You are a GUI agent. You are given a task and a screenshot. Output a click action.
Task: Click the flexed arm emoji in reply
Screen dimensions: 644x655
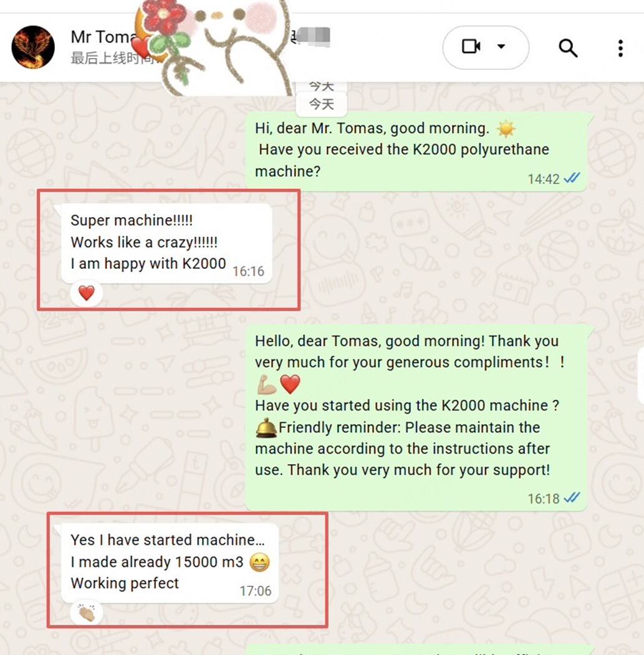tap(267, 384)
